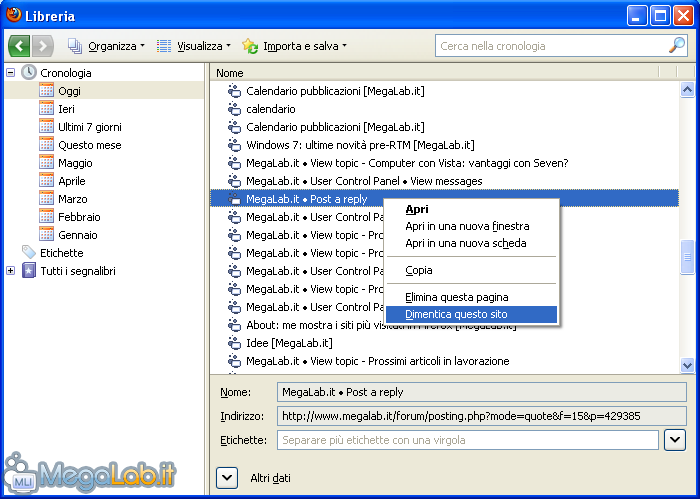Select Ultimi 7 giorni folder

pos(90,127)
